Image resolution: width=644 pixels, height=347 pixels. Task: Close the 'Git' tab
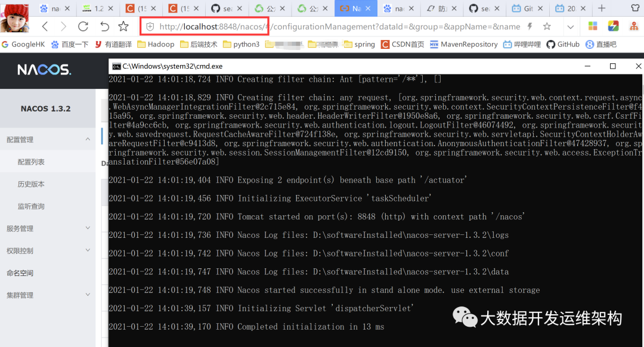[540, 8]
